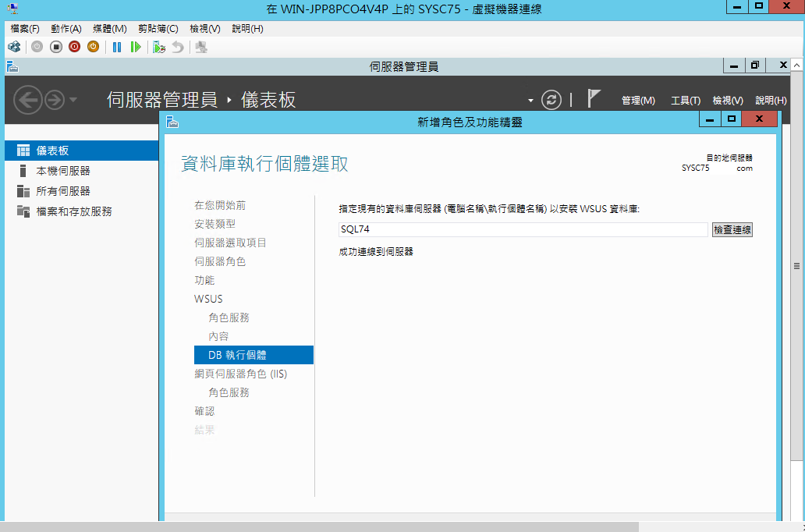
Task: Go to the 伺服器角色 wizard step
Action: click(220, 261)
